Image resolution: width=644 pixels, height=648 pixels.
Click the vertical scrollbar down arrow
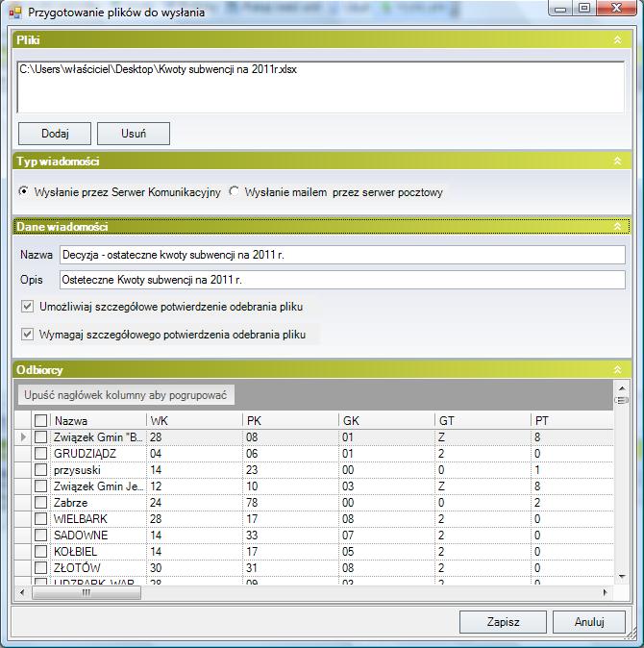click(x=622, y=576)
